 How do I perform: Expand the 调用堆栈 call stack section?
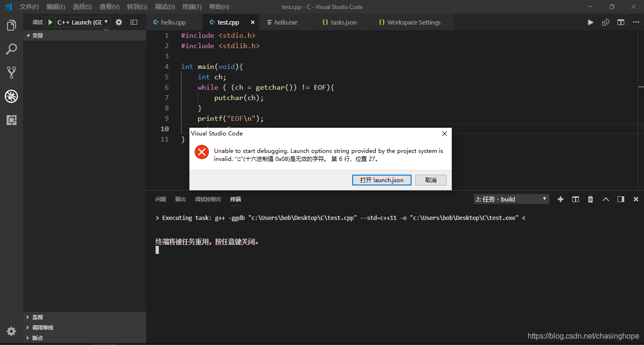pyautogui.click(x=84, y=328)
